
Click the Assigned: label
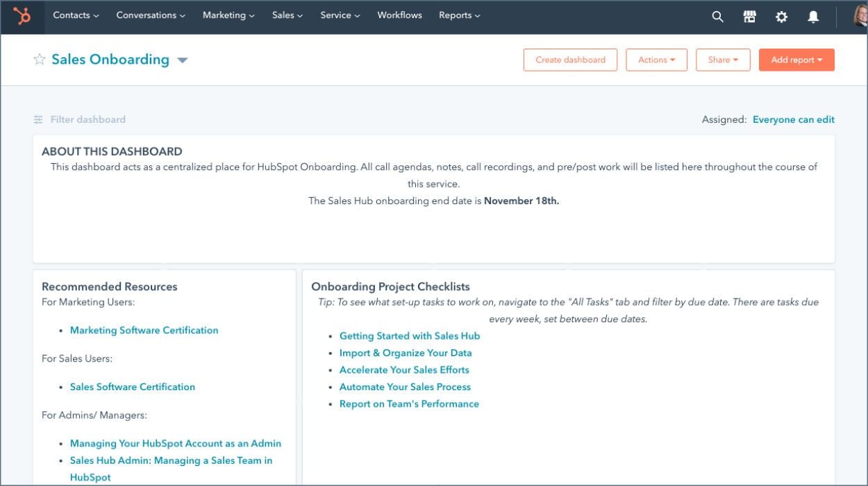point(724,119)
